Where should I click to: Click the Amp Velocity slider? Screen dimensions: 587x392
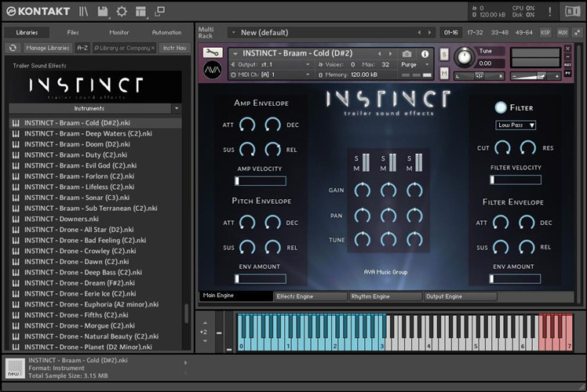pos(261,181)
